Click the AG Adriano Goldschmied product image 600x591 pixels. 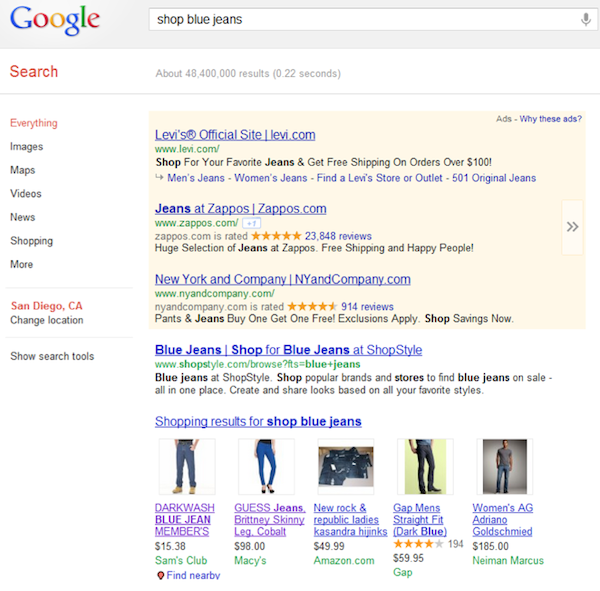[505, 467]
